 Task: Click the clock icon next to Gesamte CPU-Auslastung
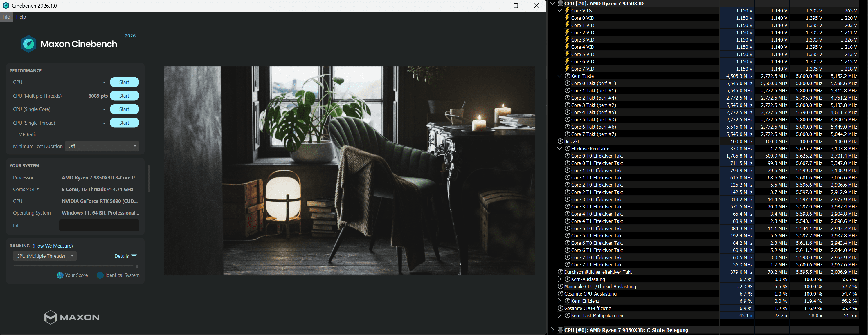point(560,293)
